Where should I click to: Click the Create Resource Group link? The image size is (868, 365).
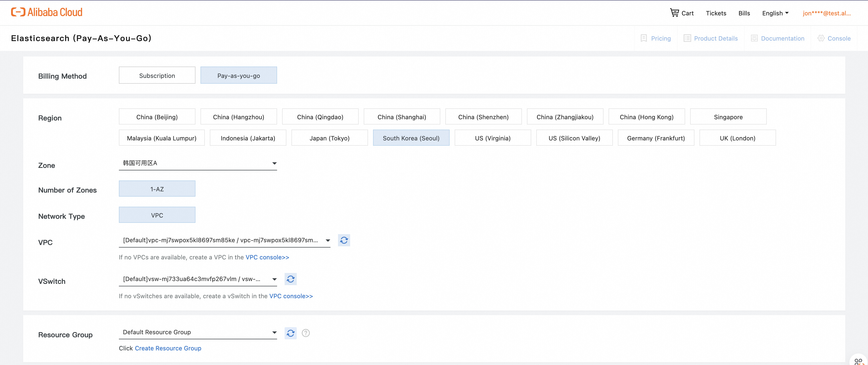pos(168,348)
